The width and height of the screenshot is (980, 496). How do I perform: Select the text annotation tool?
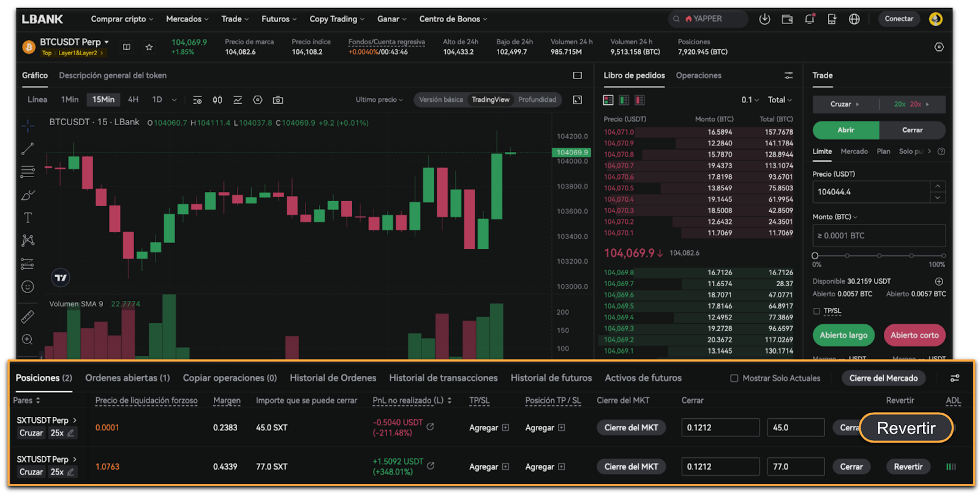tap(28, 218)
